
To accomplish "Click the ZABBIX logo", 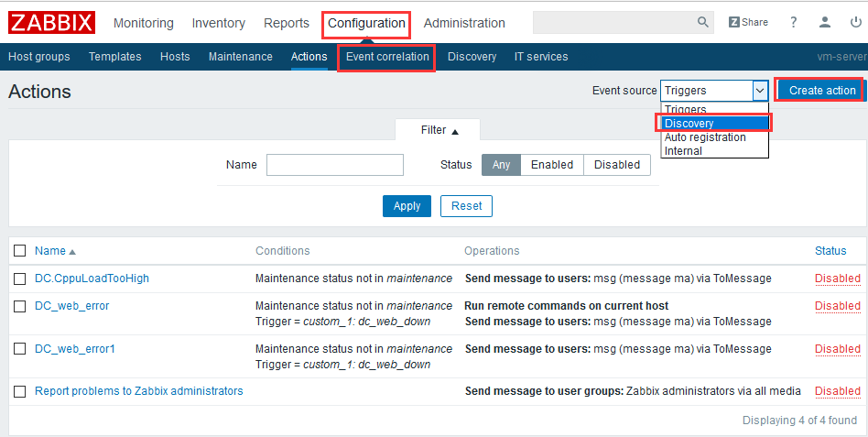I will click(x=51, y=23).
